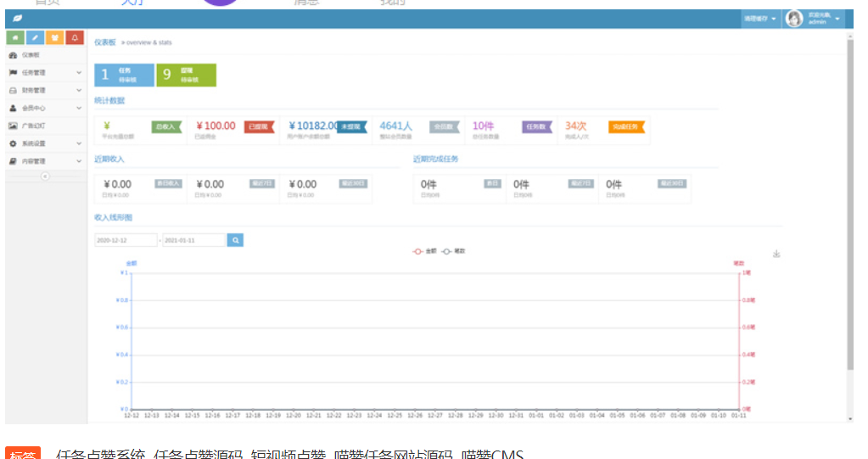The height and width of the screenshot is (459, 868).
Task: Click the chart download icon
Action: [776, 254]
